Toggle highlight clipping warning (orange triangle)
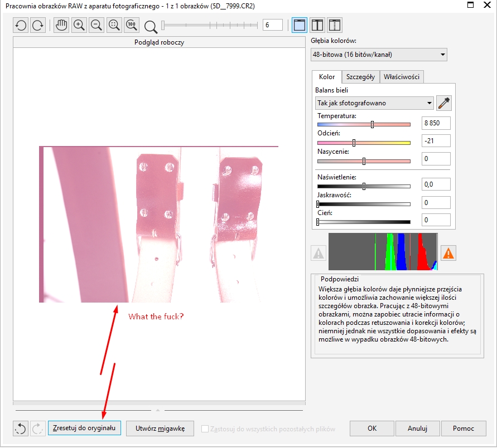The width and height of the screenshot is (497, 448). click(448, 253)
